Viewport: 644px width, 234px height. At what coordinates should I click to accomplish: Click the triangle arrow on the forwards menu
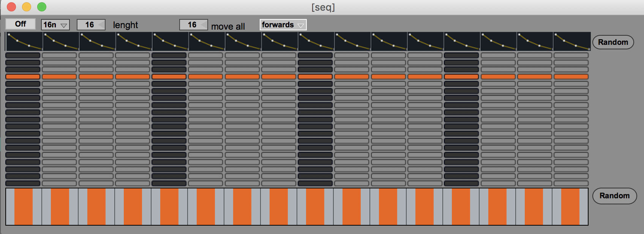click(x=300, y=25)
